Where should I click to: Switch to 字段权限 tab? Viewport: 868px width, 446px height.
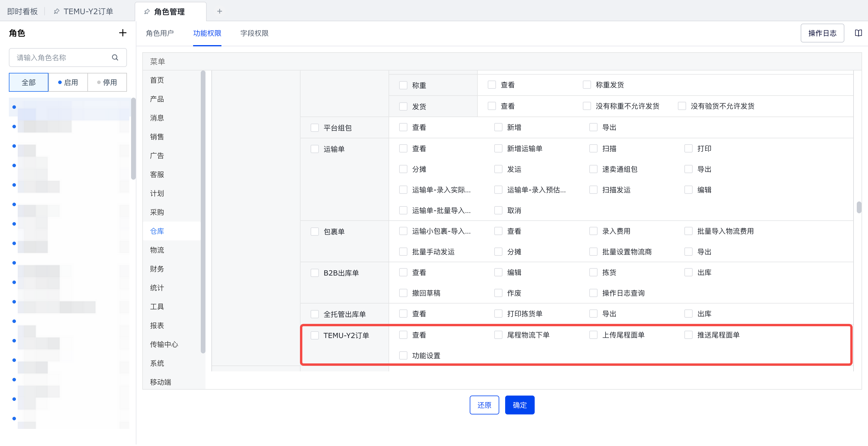[254, 33]
